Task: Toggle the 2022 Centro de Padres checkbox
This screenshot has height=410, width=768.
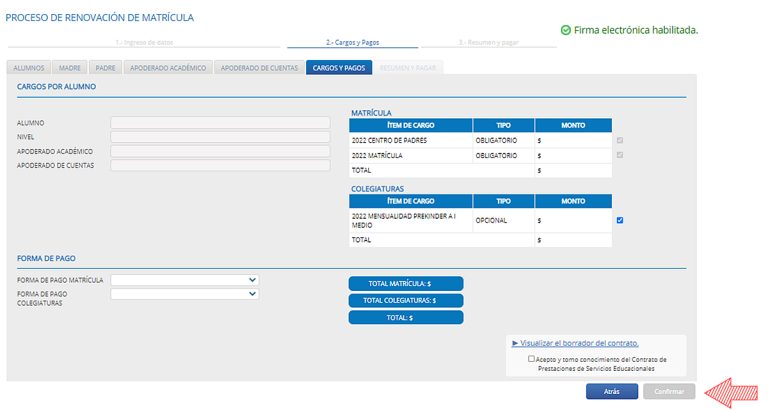Action: pyautogui.click(x=620, y=141)
